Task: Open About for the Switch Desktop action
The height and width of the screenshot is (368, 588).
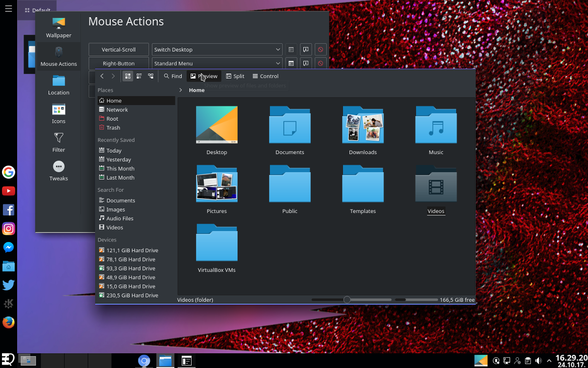Action: (306, 50)
